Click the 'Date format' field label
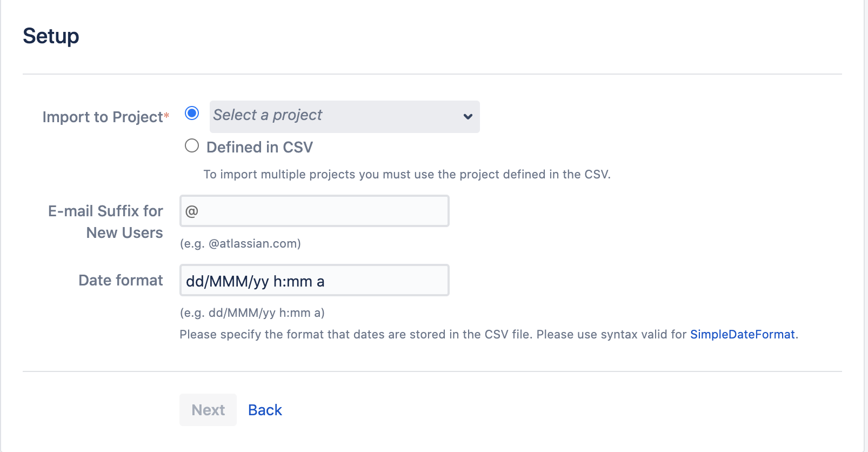Viewport: 868px width, 452px height. 121,280
